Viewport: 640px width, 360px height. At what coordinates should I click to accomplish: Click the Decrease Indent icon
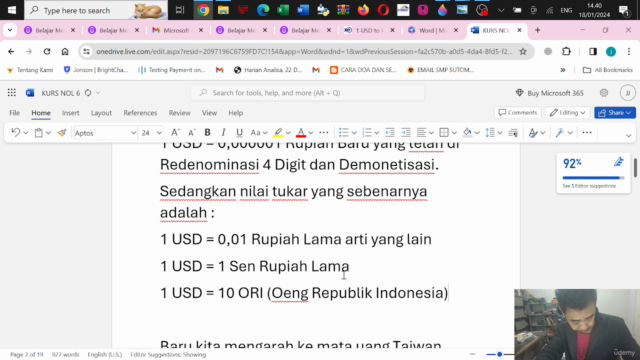click(x=390, y=133)
